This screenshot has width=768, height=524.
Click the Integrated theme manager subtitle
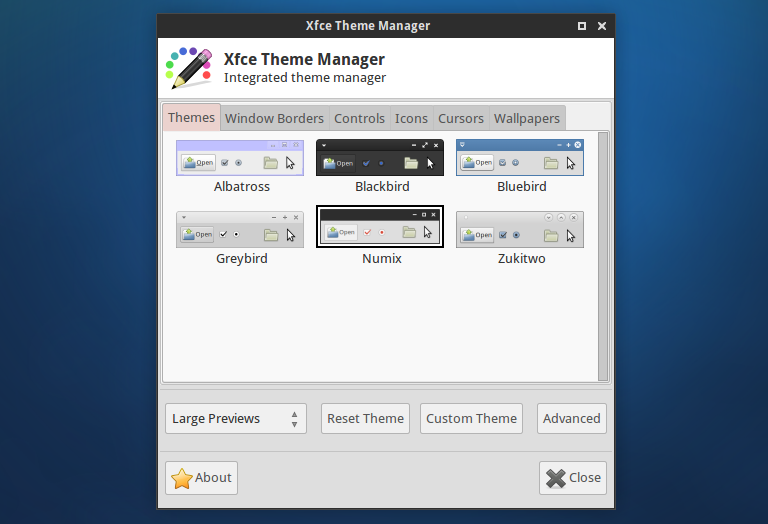click(305, 78)
